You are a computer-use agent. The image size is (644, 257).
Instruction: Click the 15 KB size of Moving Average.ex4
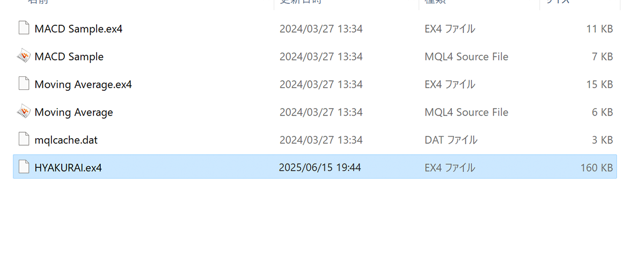point(599,84)
